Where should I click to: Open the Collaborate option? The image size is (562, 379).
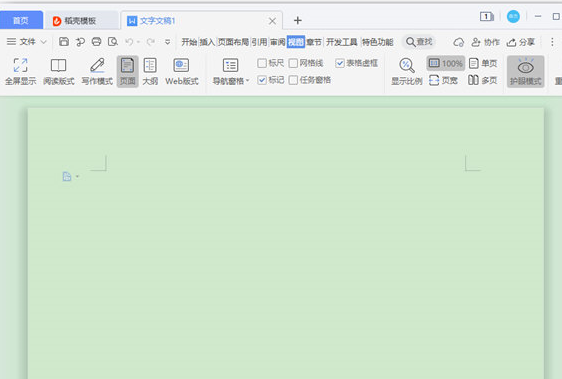[486, 42]
